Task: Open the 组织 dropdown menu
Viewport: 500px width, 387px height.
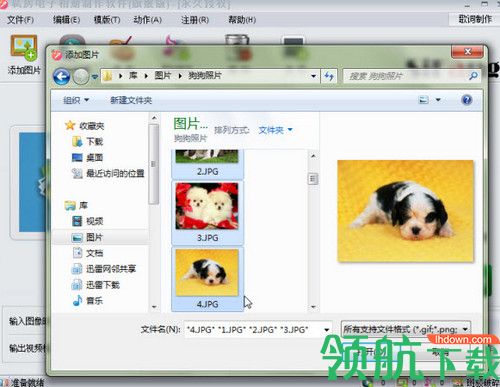Action: (x=76, y=100)
